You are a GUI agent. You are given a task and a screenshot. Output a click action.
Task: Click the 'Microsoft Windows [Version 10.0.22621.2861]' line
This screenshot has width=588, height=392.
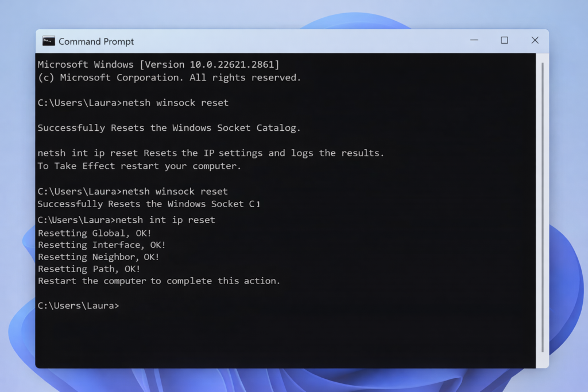pos(158,64)
